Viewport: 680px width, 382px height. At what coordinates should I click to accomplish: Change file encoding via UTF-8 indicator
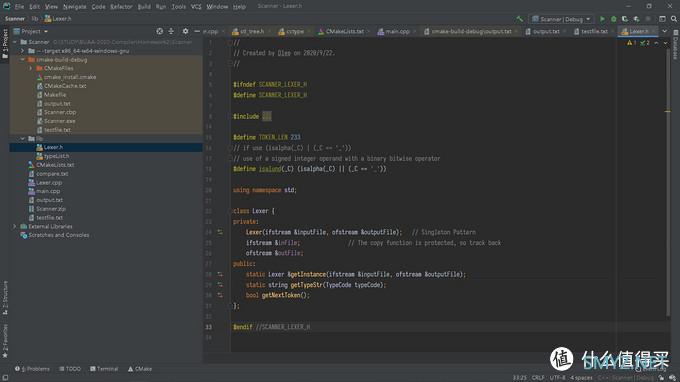point(557,378)
